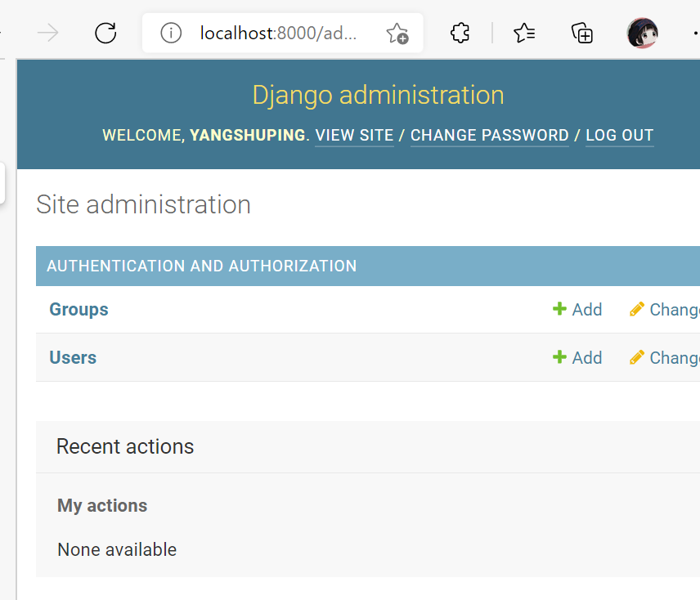700x600 pixels.
Task: Click pencil change icon in Groups row
Action: click(x=637, y=309)
